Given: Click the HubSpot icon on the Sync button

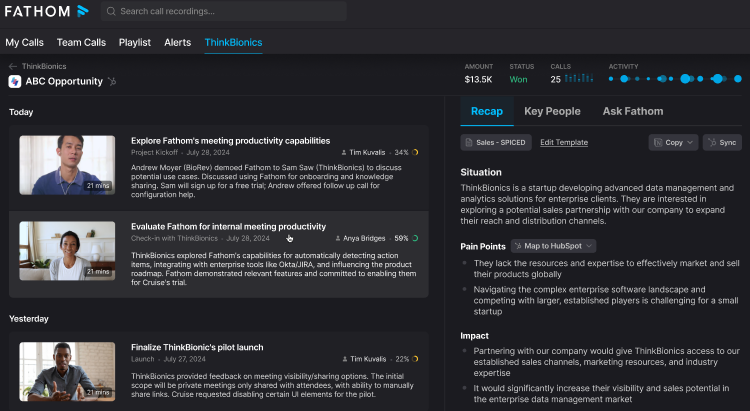Looking at the screenshot, I should [x=713, y=142].
